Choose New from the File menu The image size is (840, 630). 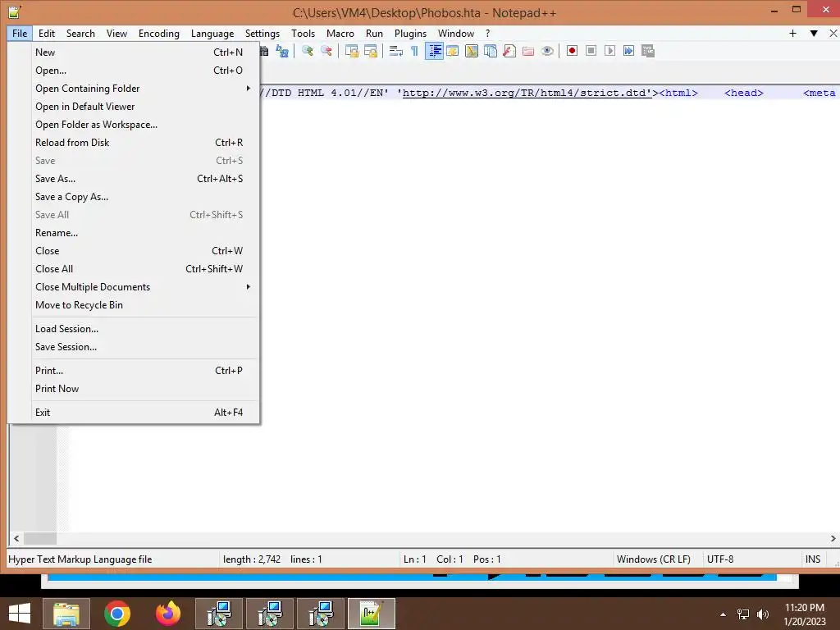(x=139, y=52)
